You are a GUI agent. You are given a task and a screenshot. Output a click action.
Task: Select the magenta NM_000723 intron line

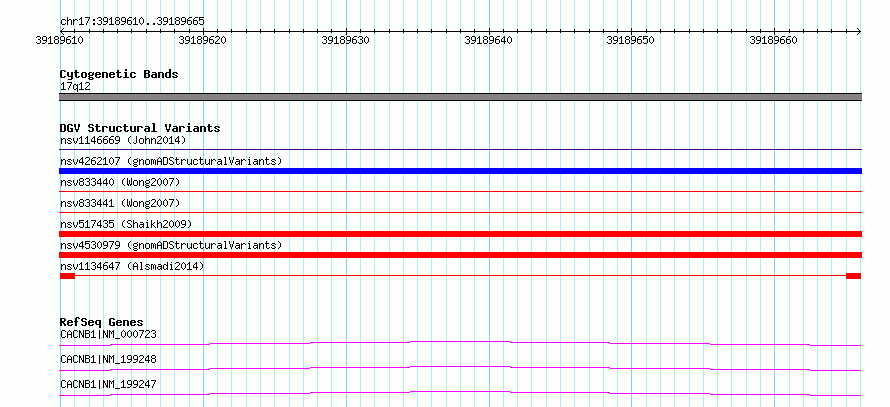[460, 343]
